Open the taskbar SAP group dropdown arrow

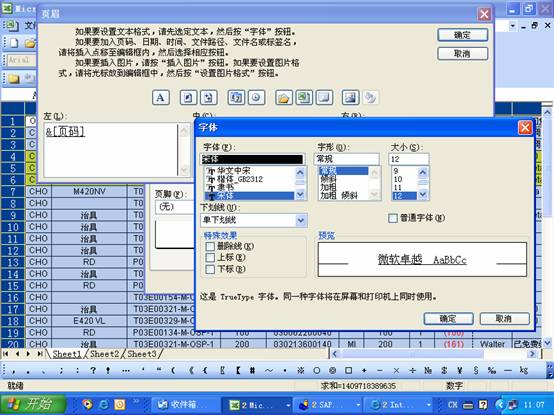click(x=358, y=405)
